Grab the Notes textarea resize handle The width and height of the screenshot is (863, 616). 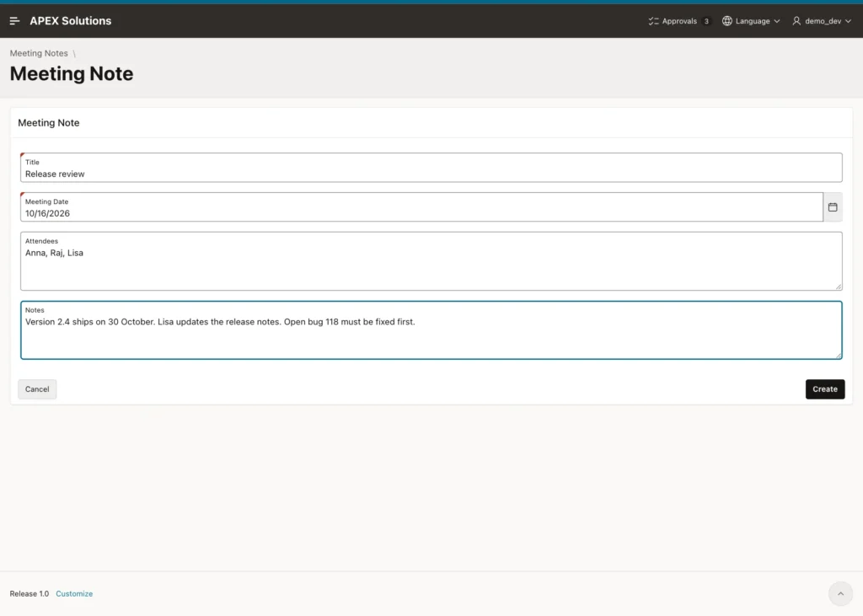(839, 356)
